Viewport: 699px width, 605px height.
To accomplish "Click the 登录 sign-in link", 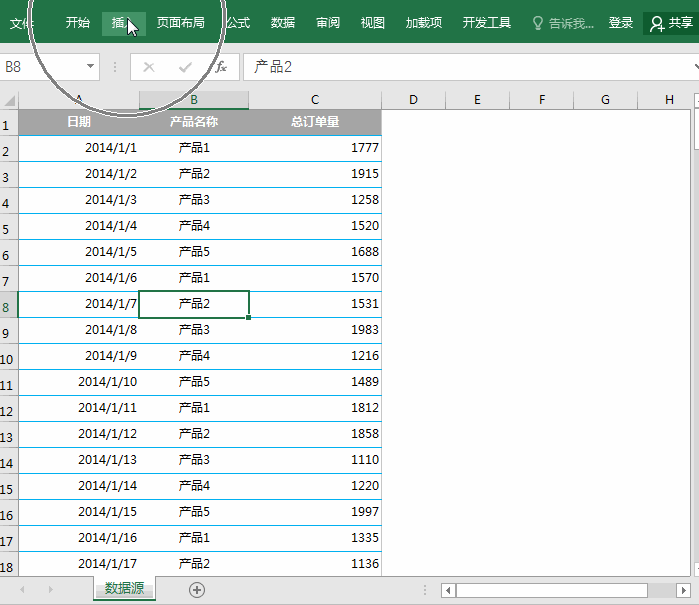I will click(x=621, y=23).
